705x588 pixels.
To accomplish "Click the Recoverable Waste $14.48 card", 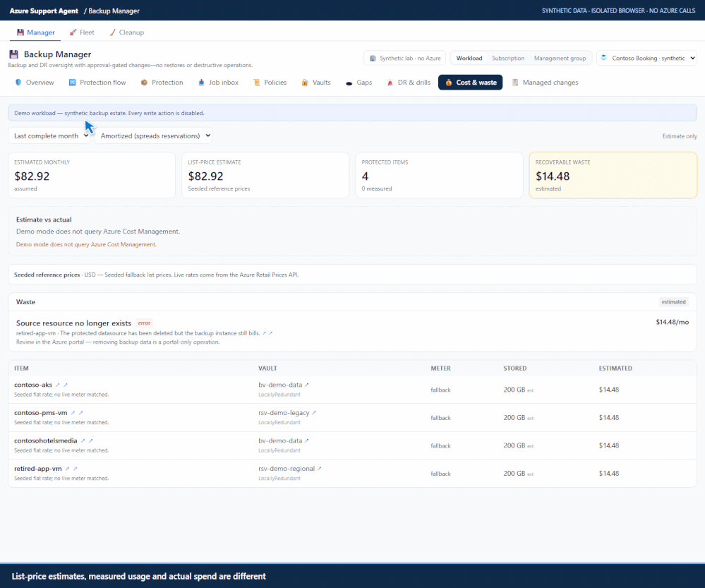I will (x=613, y=175).
